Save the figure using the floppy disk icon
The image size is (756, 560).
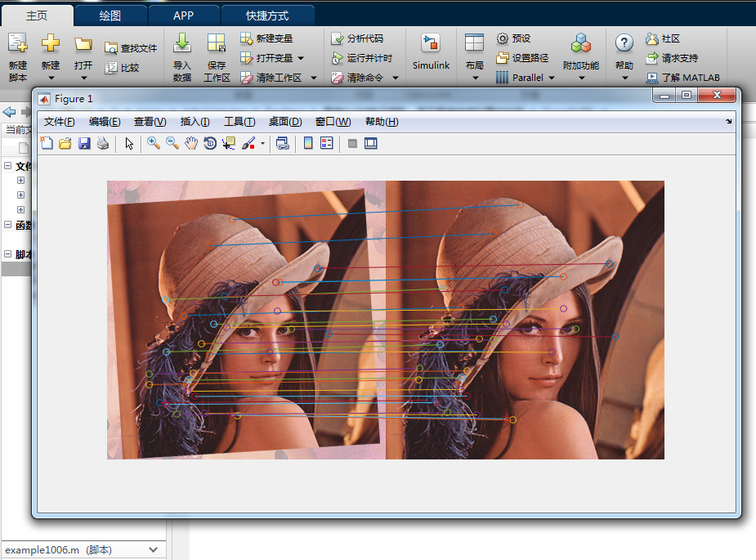pos(84,143)
